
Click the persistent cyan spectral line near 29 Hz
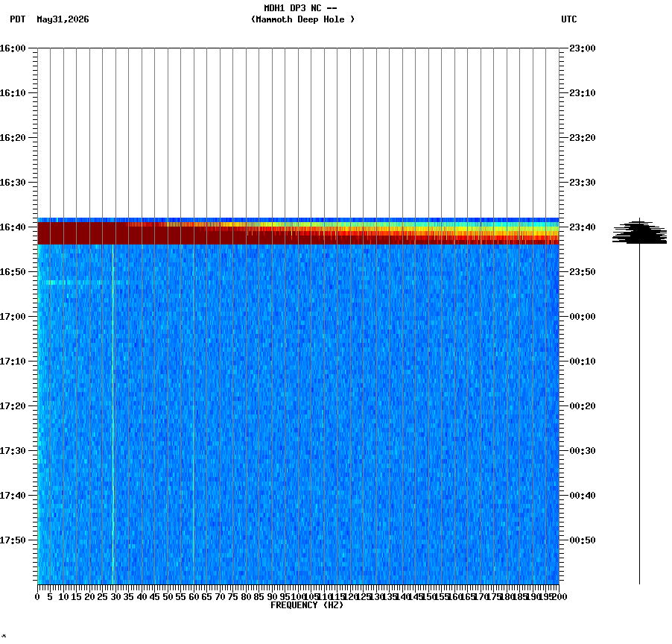click(x=113, y=414)
